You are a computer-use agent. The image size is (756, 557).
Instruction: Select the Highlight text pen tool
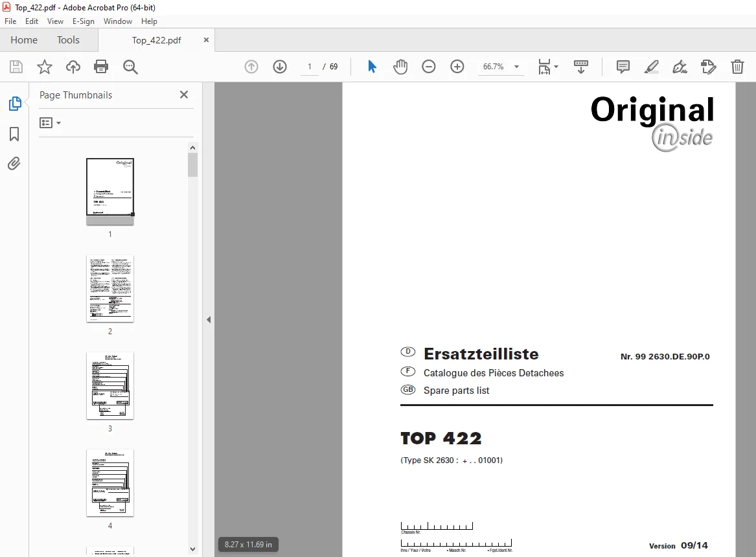pos(651,67)
